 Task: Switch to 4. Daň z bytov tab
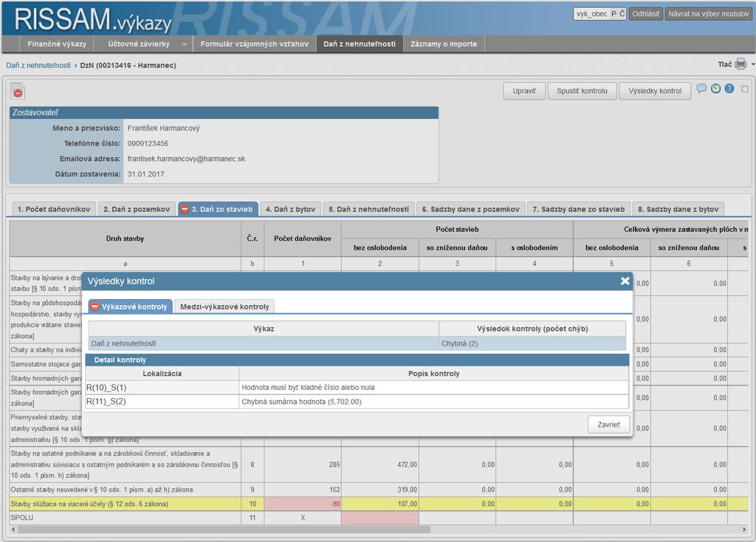pyautogui.click(x=290, y=209)
